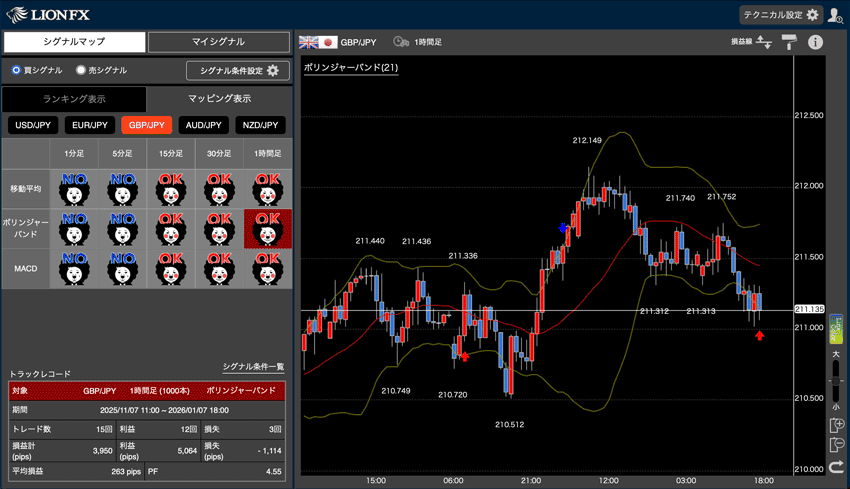
Task: Click the 212.149 high price label
Action: coord(587,140)
